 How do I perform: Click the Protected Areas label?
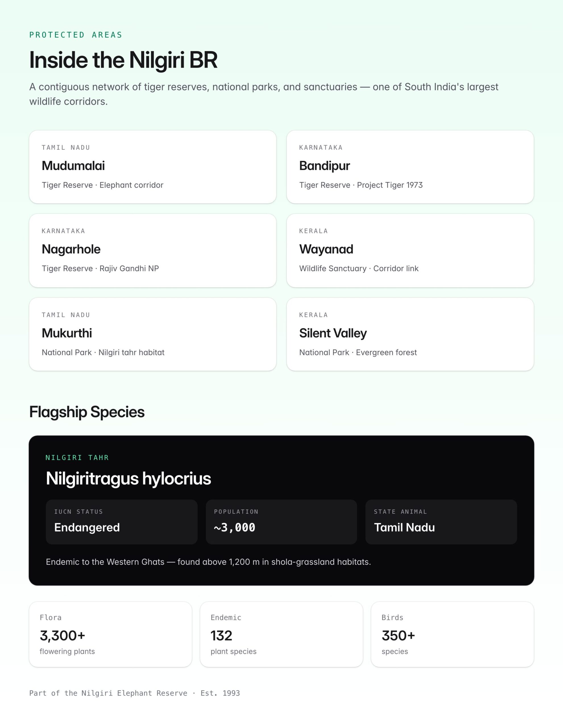coord(76,35)
